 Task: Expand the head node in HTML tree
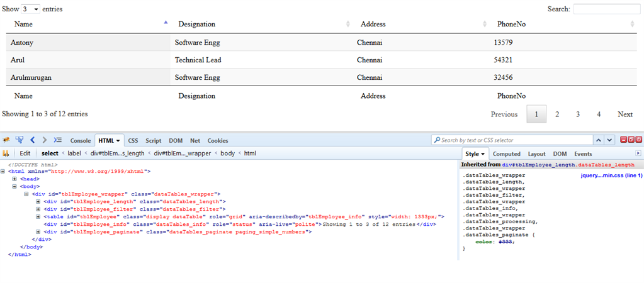click(x=14, y=179)
